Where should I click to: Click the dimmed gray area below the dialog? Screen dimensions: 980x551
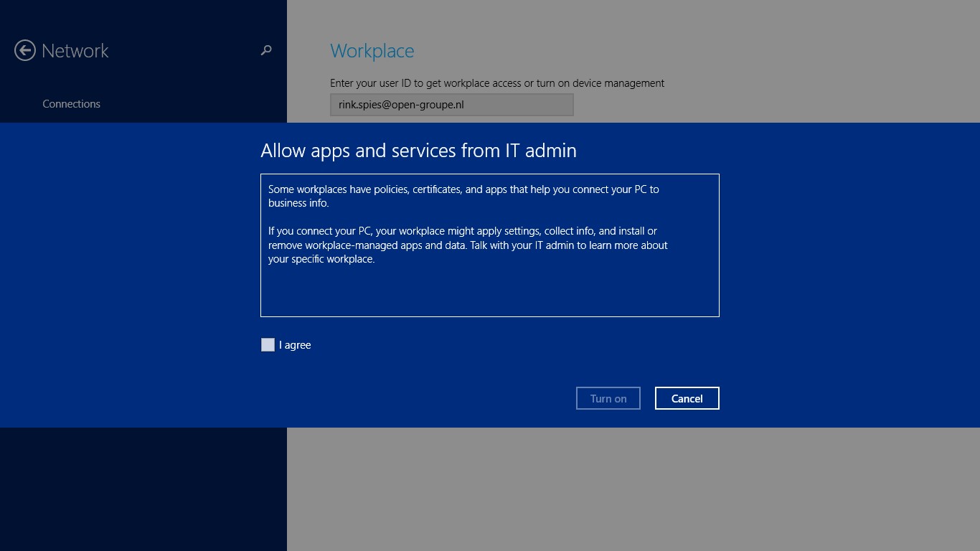coord(633,489)
